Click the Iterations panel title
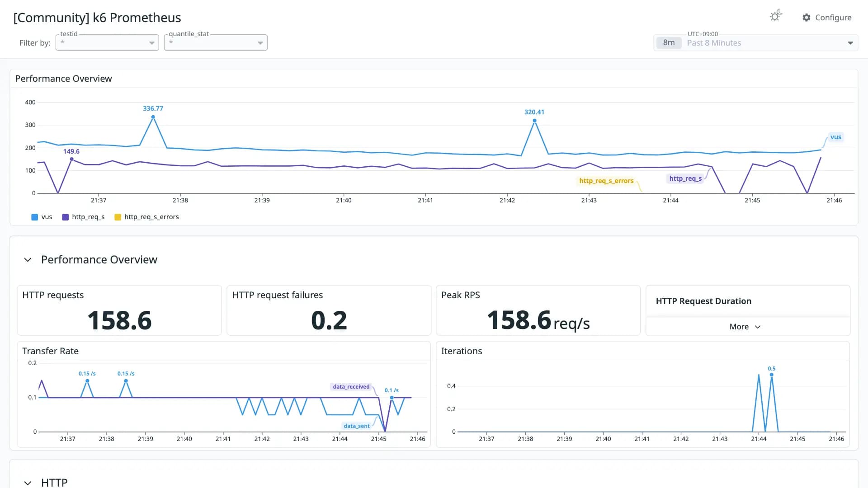Screen dimensions: 868x488 (x=462, y=351)
